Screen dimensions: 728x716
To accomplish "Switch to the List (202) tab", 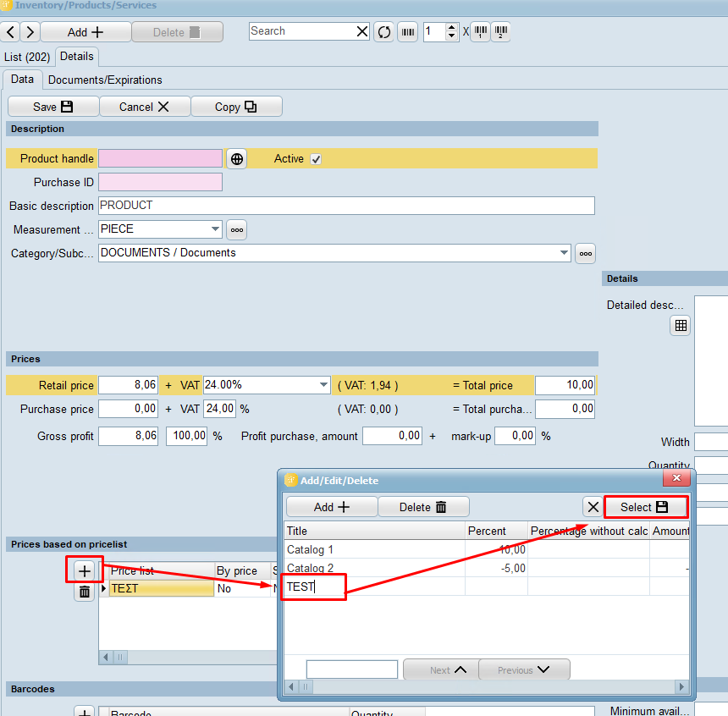I will point(27,57).
